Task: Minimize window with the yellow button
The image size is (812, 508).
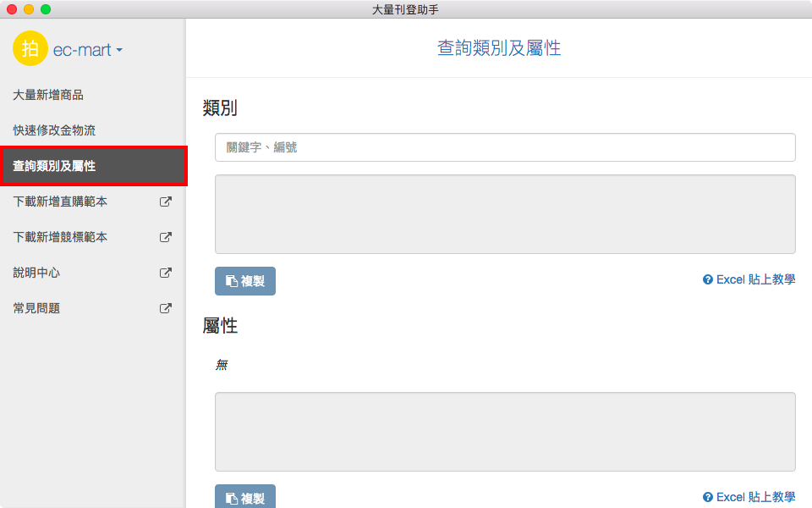Action: coord(29,9)
